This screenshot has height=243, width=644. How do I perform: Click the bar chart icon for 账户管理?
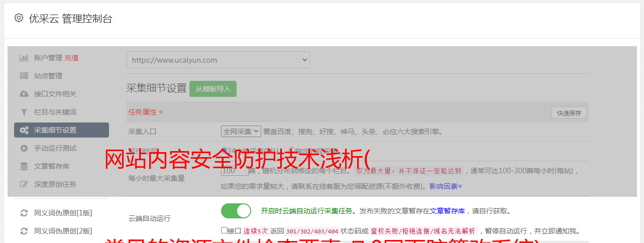coord(24,58)
